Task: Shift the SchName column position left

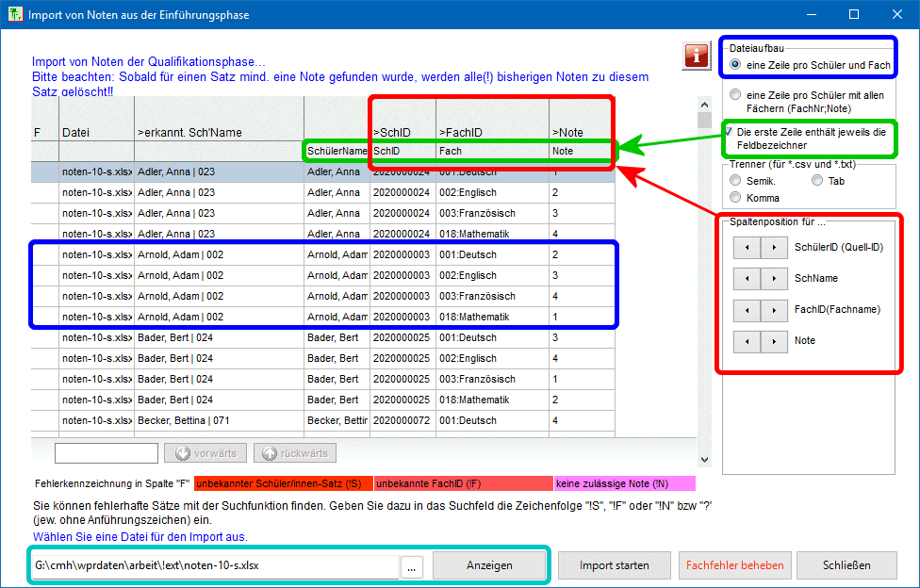Action: tap(747, 279)
